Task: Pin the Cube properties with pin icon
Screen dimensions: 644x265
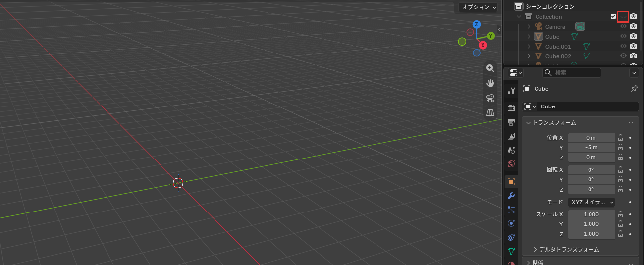Action: 634,89
